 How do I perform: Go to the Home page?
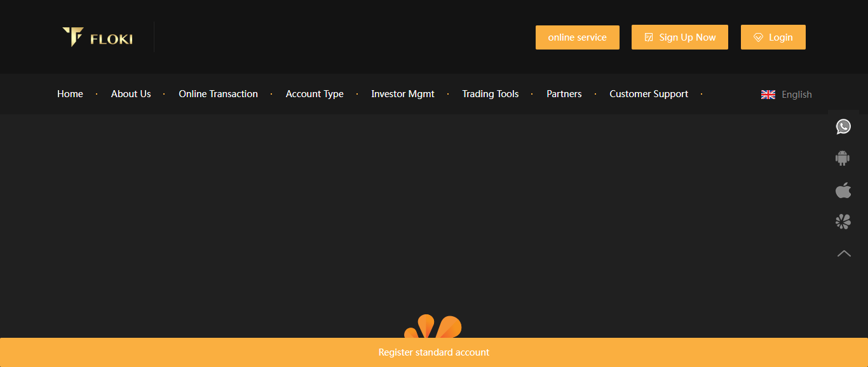click(x=70, y=94)
